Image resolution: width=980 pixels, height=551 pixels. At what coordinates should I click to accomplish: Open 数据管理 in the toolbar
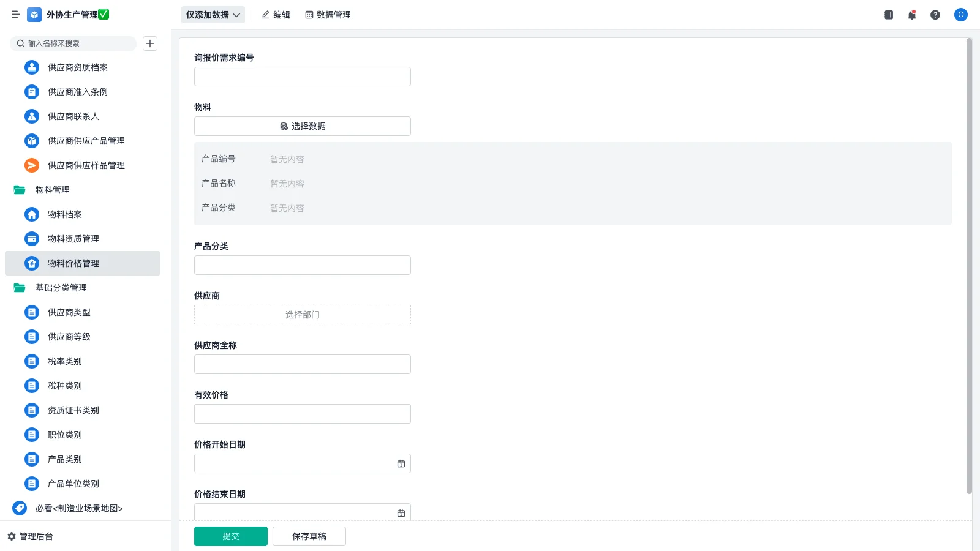click(x=328, y=15)
